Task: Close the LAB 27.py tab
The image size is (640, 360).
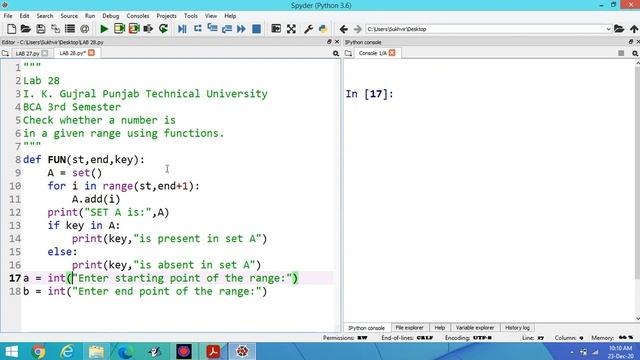Action: click(x=45, y=53)
